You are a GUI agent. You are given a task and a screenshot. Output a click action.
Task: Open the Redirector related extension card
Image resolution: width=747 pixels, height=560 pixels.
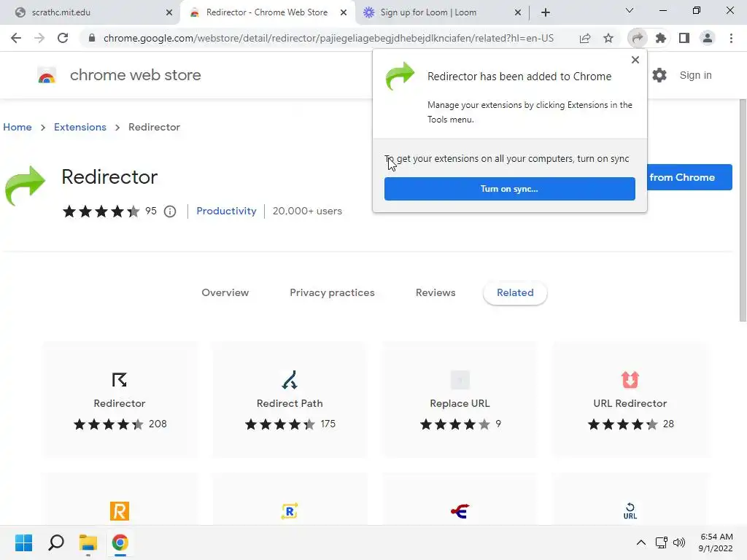pyautogui.click(x=120, y=400)
